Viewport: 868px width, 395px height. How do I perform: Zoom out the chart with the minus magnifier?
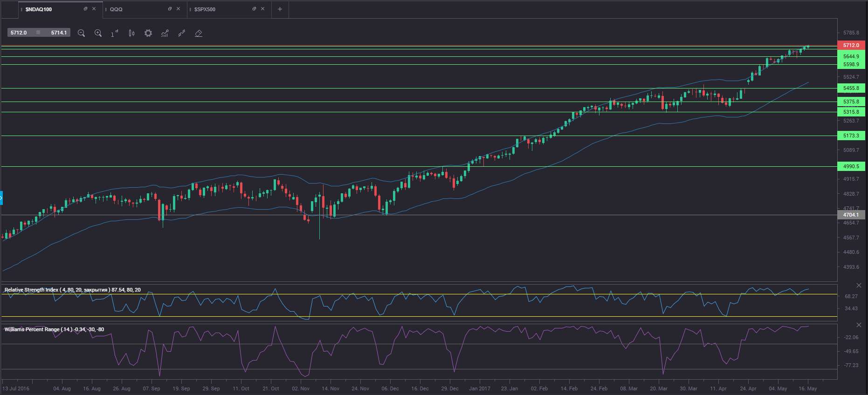tap(81, 33)
